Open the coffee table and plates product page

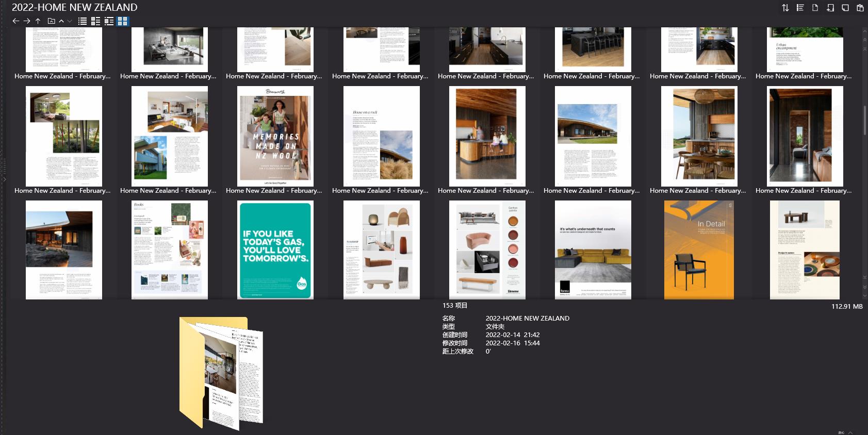click(805, 250)
